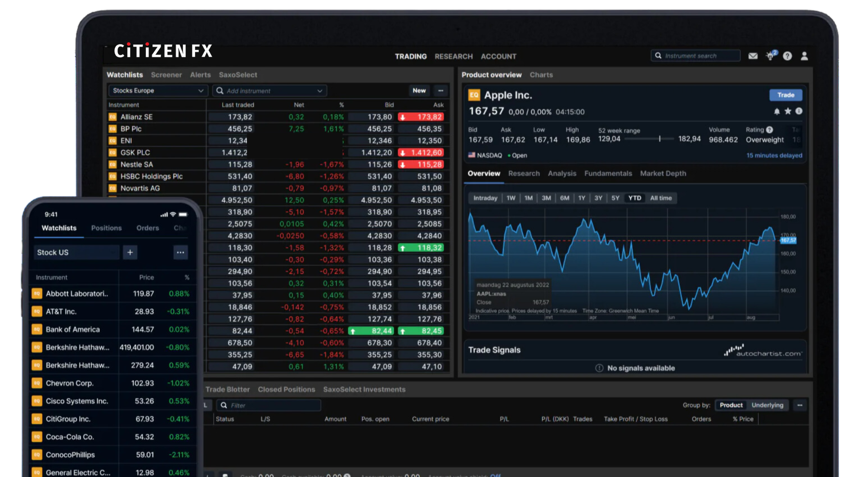This screenshot has width=868, height=477.
Task: Click the autochartist.com logo
Action: 763,350
